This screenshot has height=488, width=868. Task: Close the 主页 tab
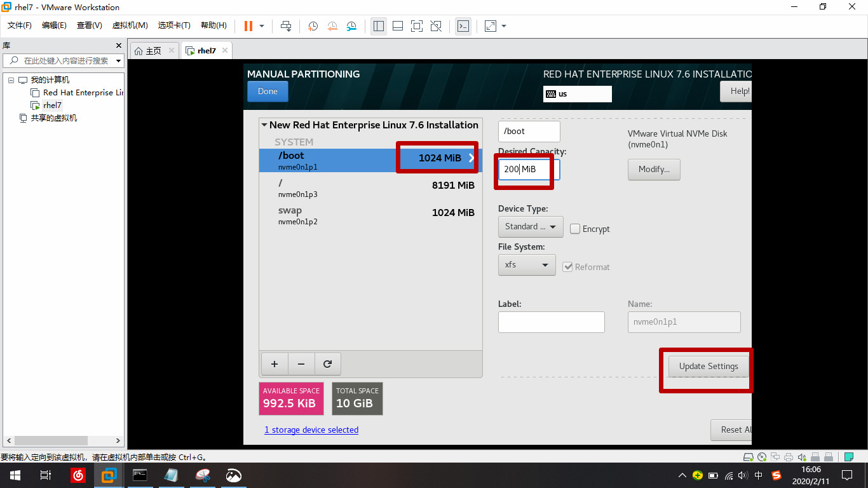pyautogui.click(x=172, y=51)
